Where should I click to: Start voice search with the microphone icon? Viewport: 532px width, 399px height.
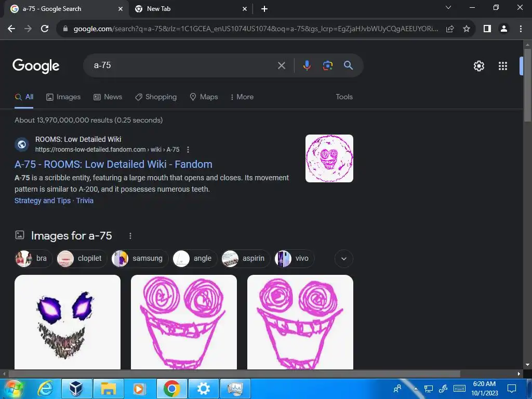307,65
